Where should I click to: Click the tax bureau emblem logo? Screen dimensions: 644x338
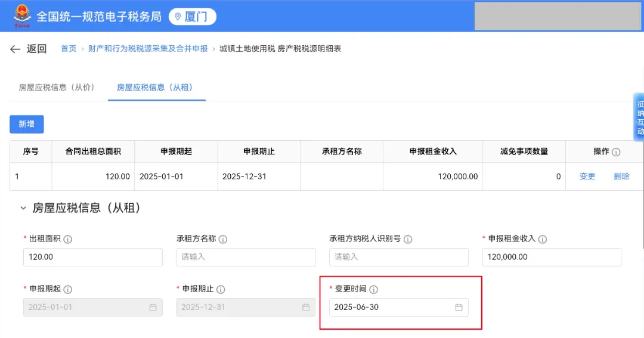coord(23,16)
